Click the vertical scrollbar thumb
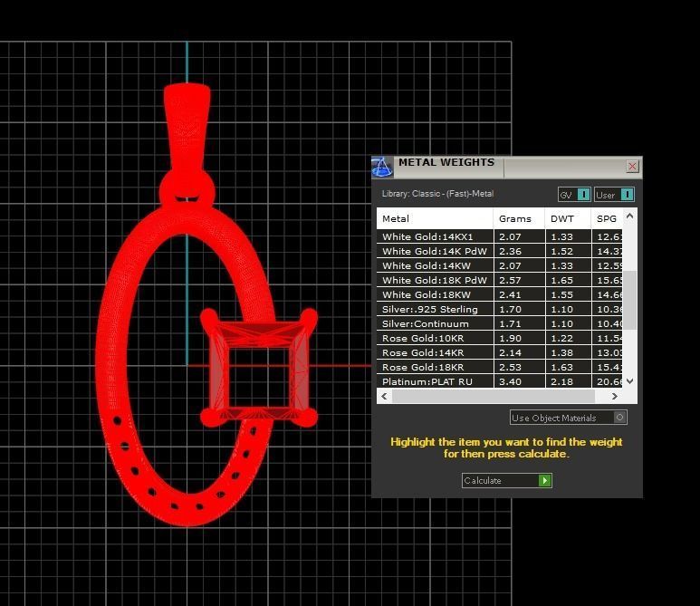This screenshot has width=700, height=606. pos(629,300)
